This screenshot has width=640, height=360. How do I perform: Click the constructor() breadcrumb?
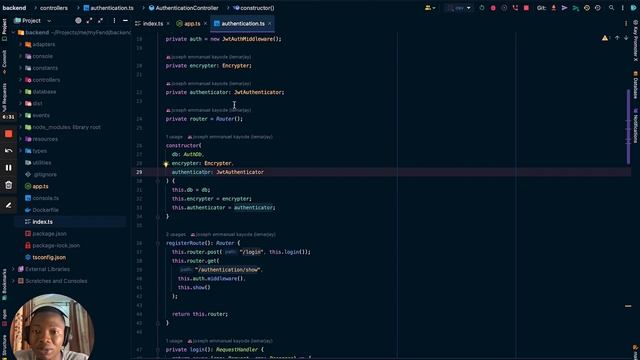(254, 8)
